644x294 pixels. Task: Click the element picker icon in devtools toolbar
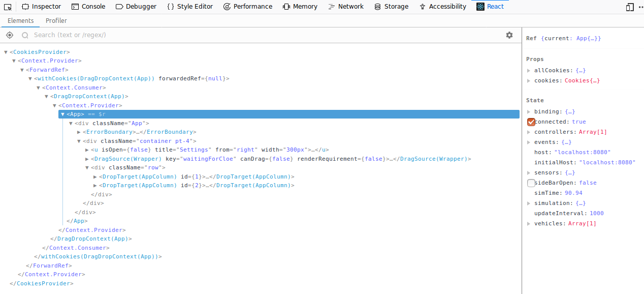(8, 7)
